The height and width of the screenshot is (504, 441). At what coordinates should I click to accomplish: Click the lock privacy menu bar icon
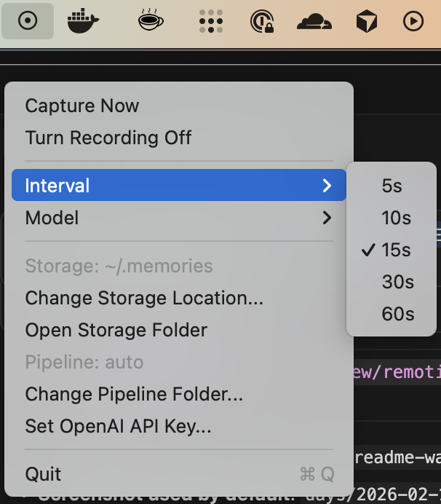tap(262, 22)
